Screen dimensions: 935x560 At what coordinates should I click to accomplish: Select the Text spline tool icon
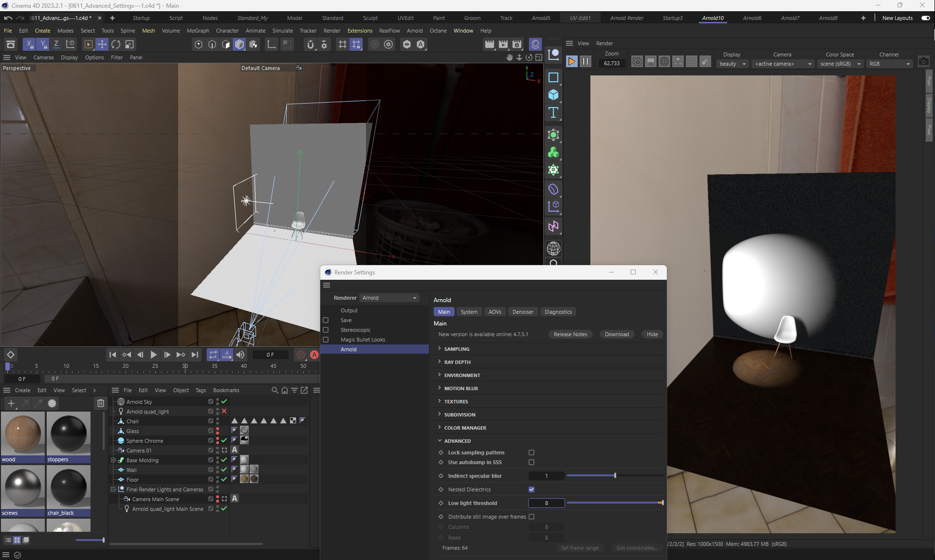tap(553, 113)
